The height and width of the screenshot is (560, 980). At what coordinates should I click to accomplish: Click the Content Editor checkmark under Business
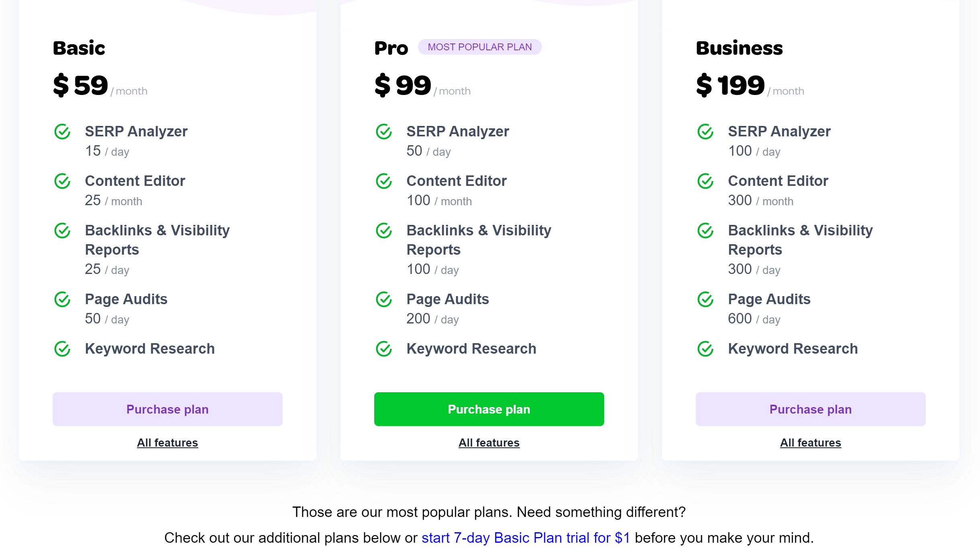(705, 181)
